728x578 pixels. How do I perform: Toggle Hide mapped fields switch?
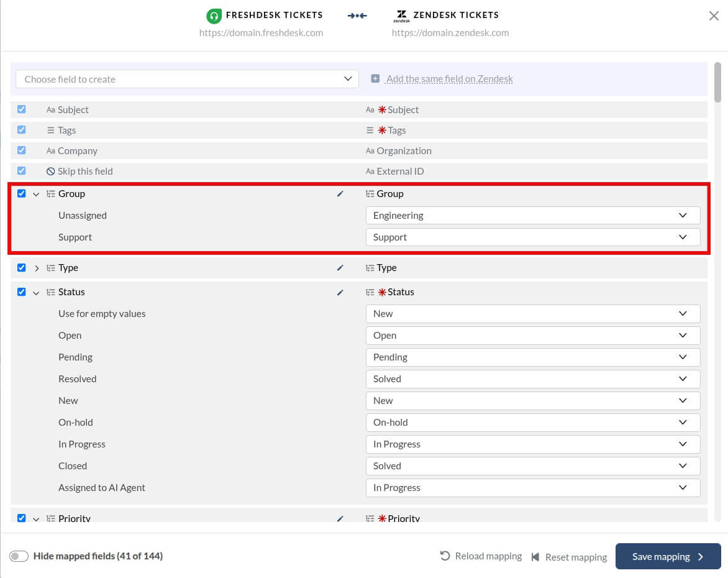[x=19, y=556]
